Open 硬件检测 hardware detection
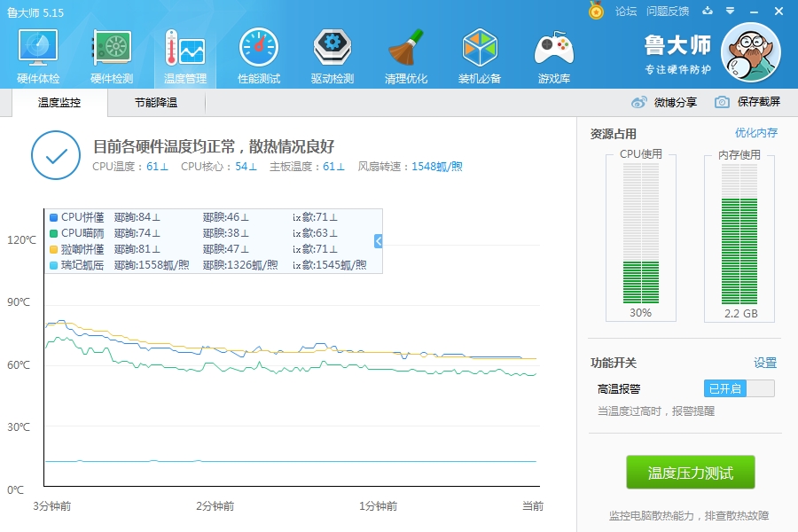 (112, 57)
